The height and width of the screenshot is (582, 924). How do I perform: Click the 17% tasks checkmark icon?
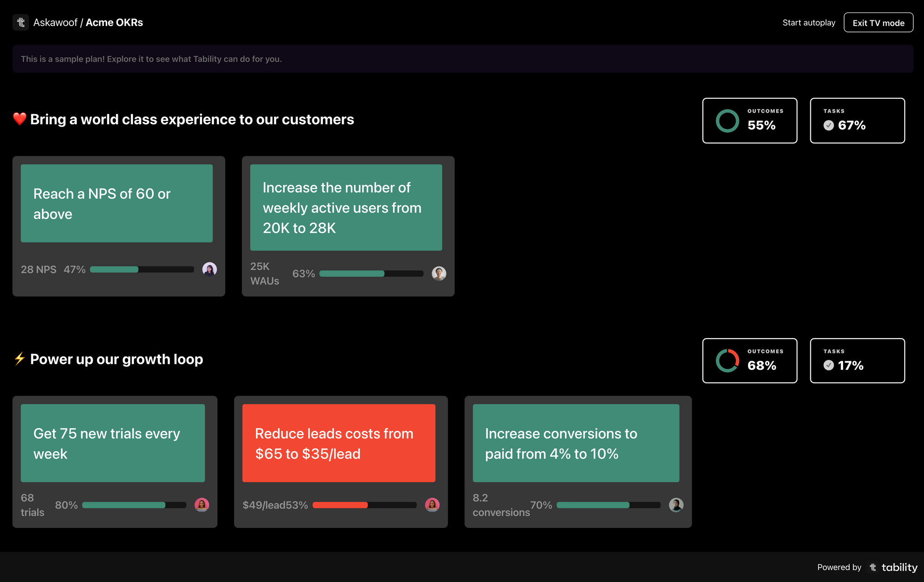(x=828, y=365)
